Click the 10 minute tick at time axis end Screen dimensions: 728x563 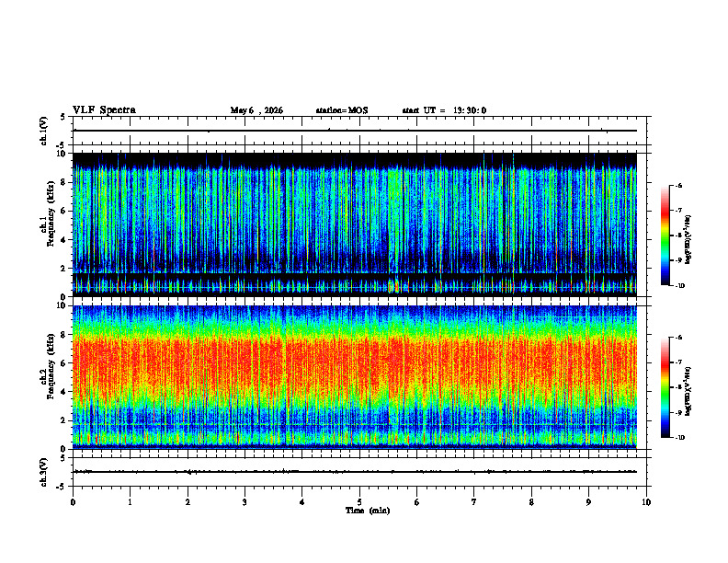pyautogui.click(x=646, y=502)
